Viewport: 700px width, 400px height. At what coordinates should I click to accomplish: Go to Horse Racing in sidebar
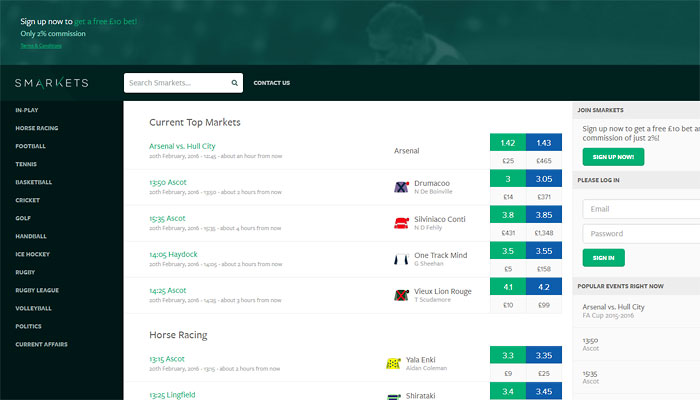click(x=37, y=128)
